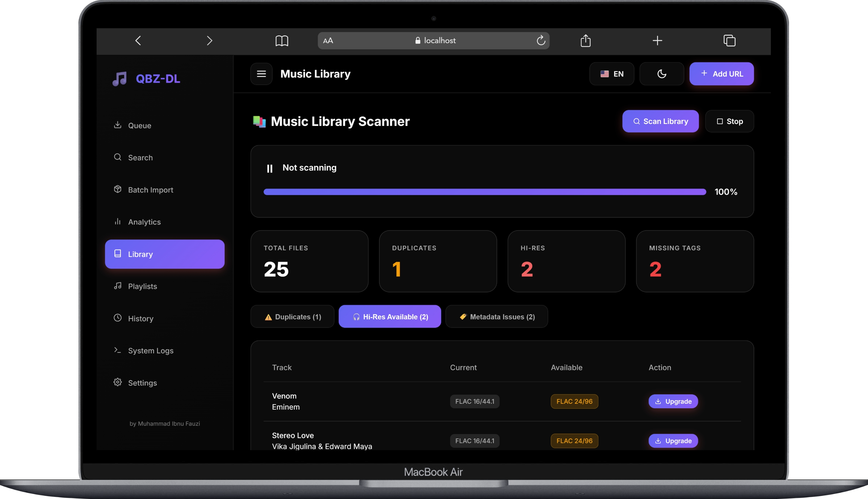868x499 pixels.
Task: Click the Add URL button
Action: coord(722,74)
